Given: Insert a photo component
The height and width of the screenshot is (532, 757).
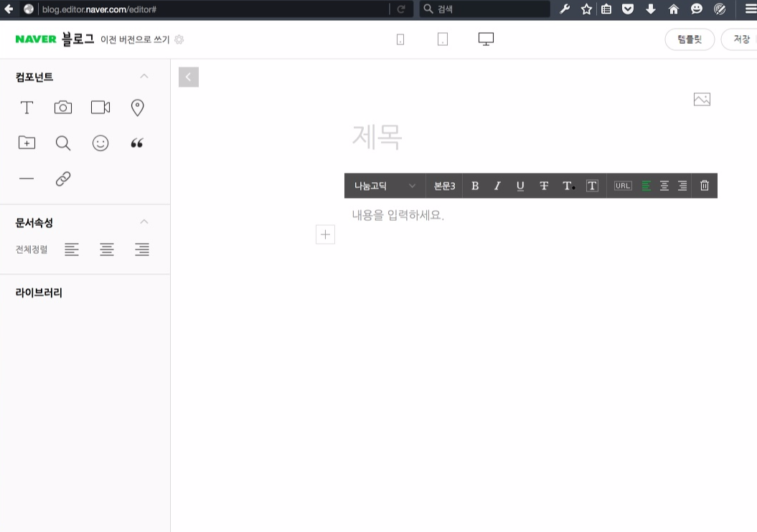Looking at the screenshot, I should tap(62, 107).
